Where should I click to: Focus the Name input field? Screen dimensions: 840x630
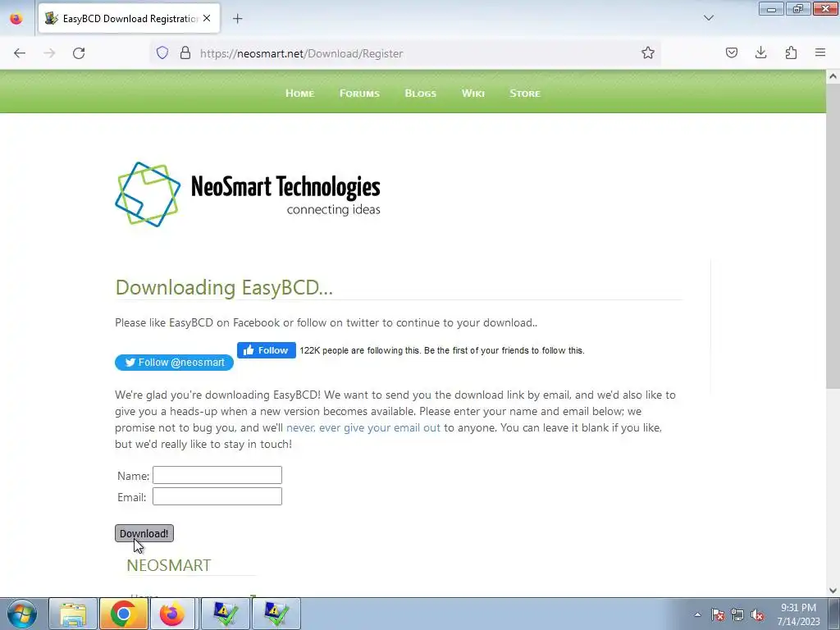tap(217, 475)
